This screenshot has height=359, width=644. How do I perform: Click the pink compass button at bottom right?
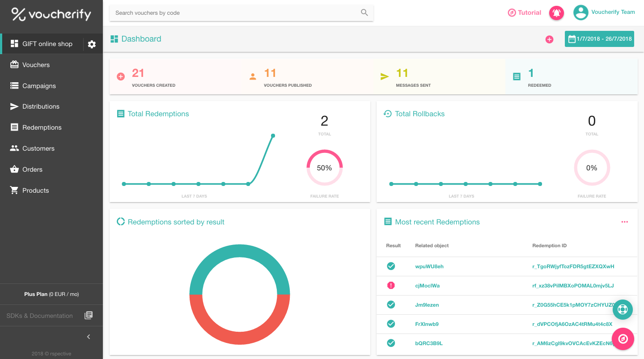point(623,339)
